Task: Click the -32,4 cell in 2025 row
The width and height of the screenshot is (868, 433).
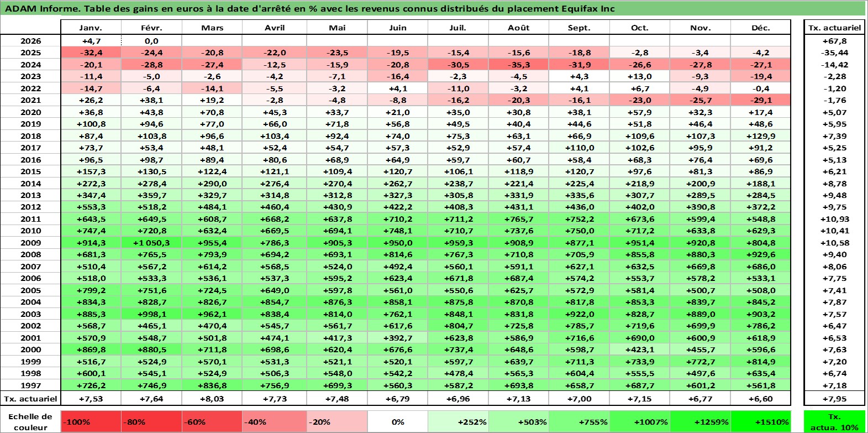Action: pos(91,53)
